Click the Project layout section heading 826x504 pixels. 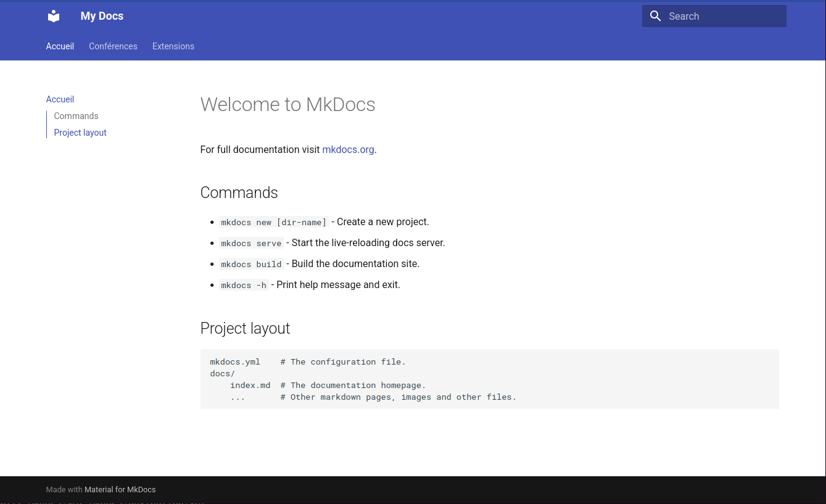coord(245,328)
